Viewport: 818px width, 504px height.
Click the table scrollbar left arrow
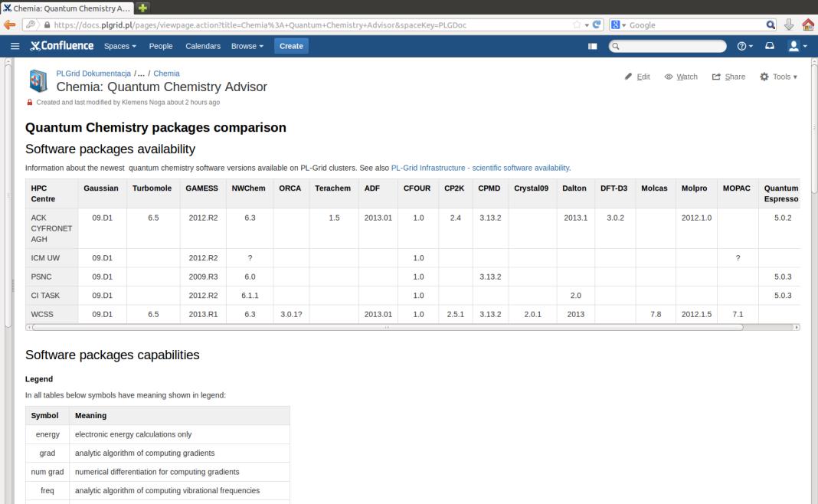click(x=28, y=327)
